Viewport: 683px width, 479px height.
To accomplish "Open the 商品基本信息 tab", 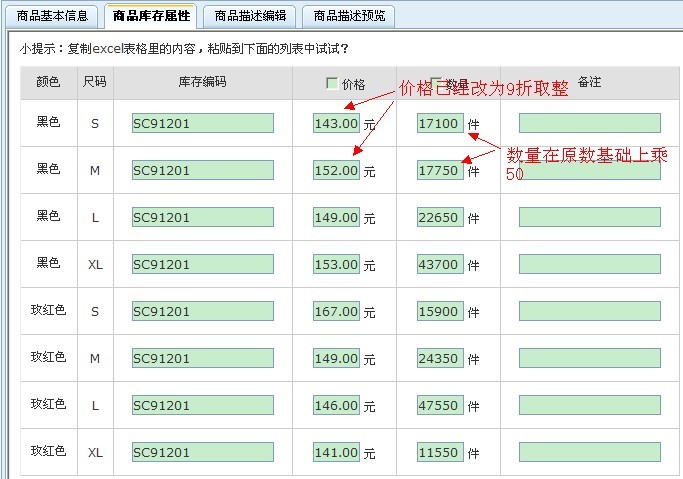I will pyautogui.click(x=52, y=16).
